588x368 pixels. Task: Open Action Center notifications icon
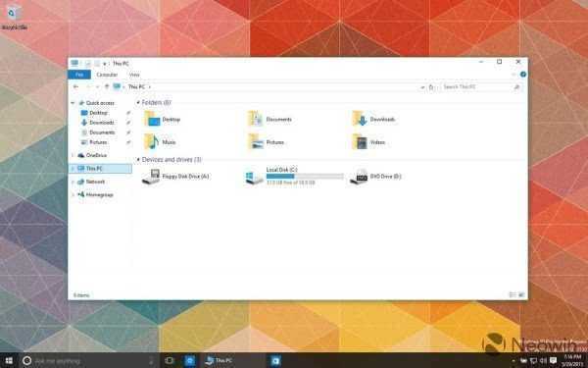click(x=553, y=361)
